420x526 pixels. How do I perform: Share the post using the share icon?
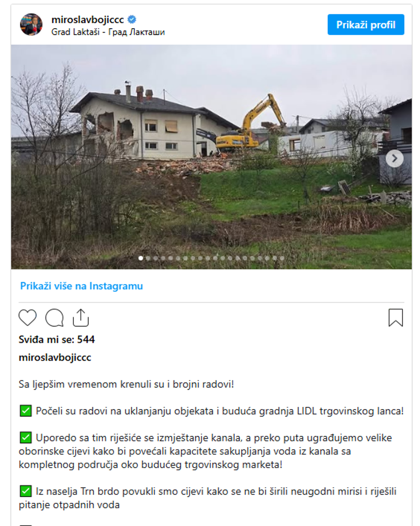(81, 317)
